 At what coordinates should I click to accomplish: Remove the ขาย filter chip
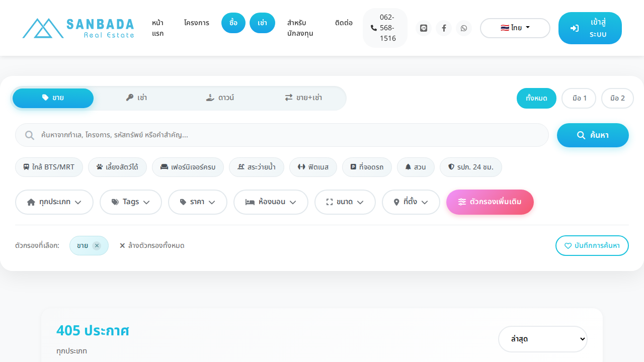97,246
